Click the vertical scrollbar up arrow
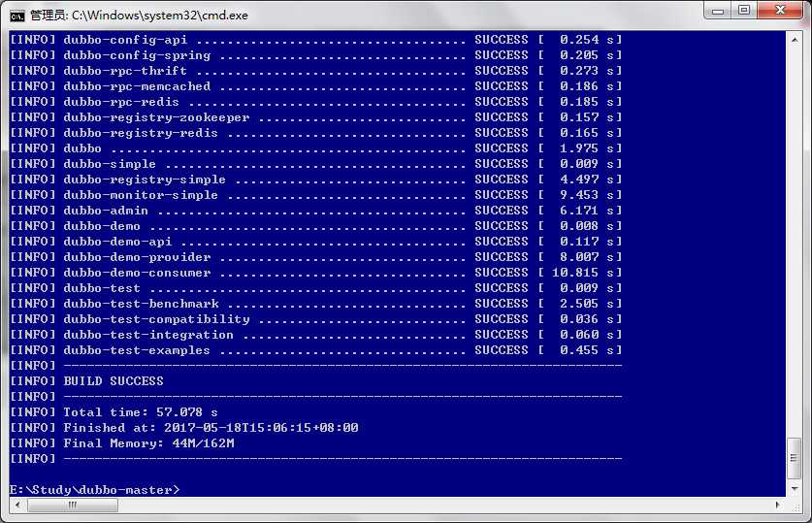This screenshot has width=812, height=523. tap(795, 40)
